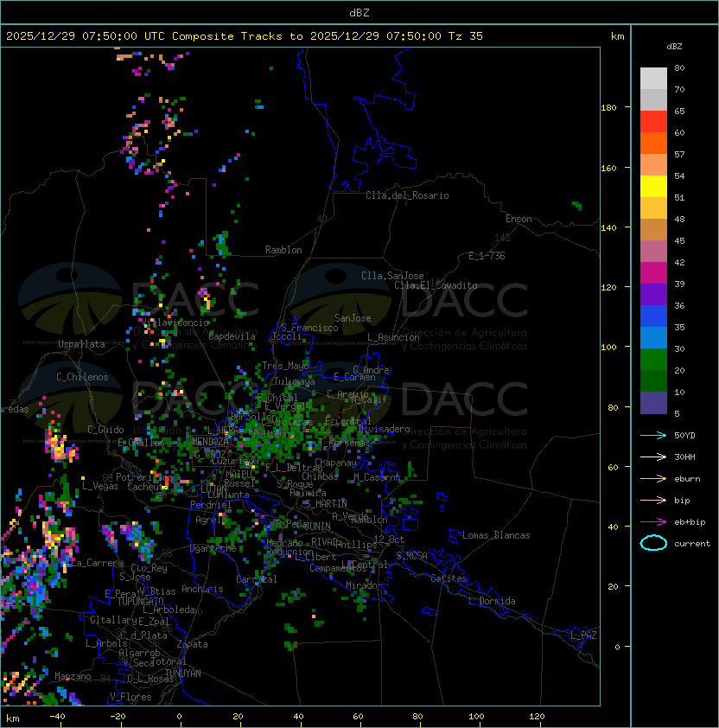Click the 'dBZ' title at the top

point(359,12)
